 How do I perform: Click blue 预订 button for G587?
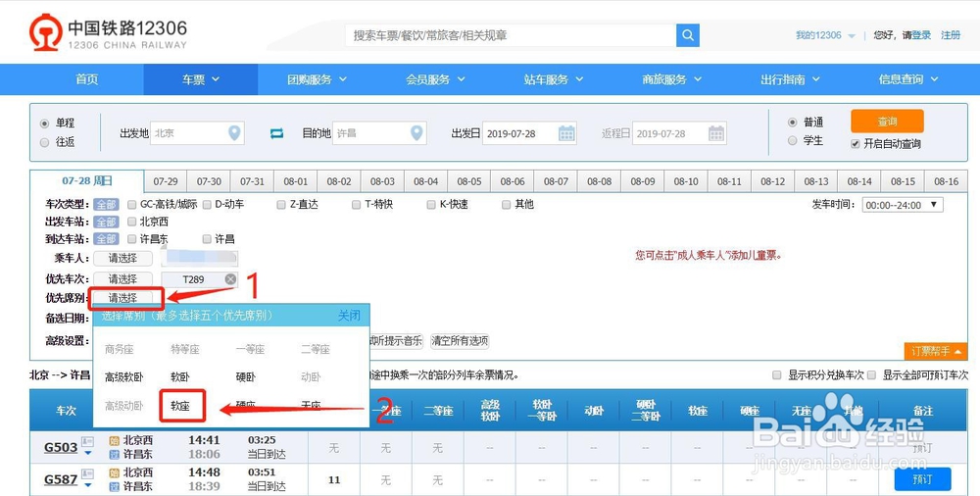pyautogui.click(x=922, y=479)
